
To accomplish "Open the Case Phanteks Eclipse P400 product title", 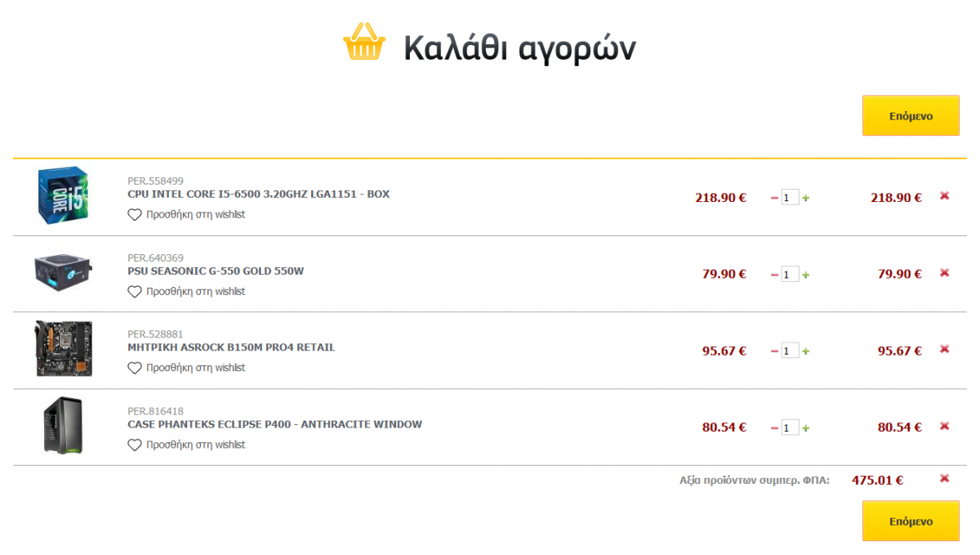I will click(275, 424).
